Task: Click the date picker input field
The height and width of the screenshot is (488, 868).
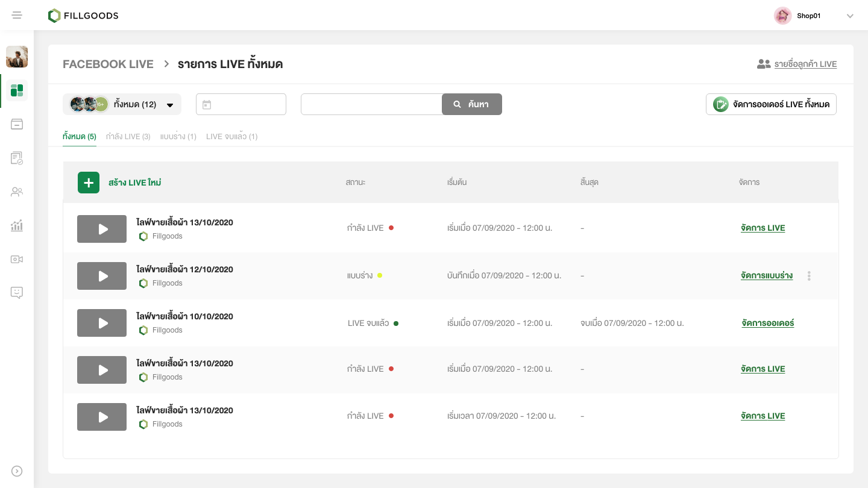Action: [x=241, y=104]
